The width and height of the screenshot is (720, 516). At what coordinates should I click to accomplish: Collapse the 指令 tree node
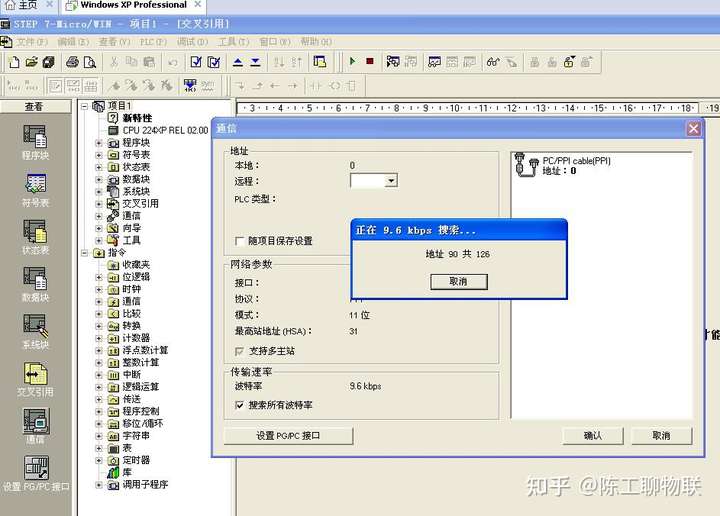click(84, 252)
